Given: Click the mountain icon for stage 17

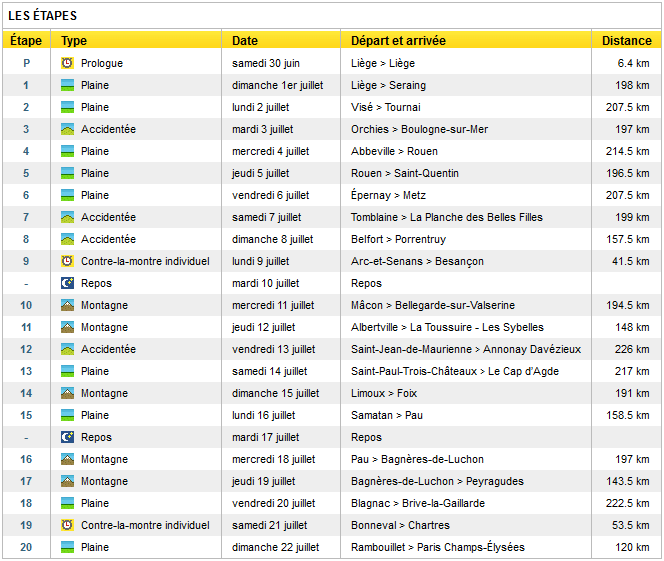Looking at the screenshot, I should click(x=67, y=481).
